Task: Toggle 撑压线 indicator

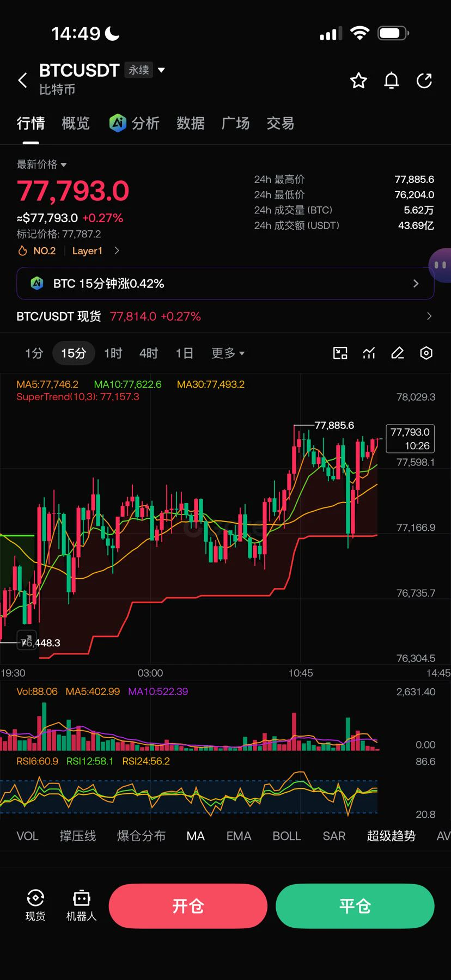Action: tap(78, 836)
